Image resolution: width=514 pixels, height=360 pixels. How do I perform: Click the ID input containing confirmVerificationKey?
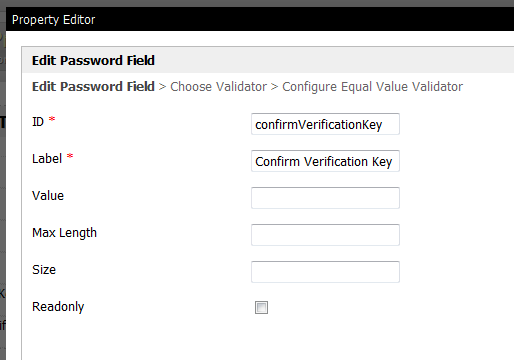point(325,124)
